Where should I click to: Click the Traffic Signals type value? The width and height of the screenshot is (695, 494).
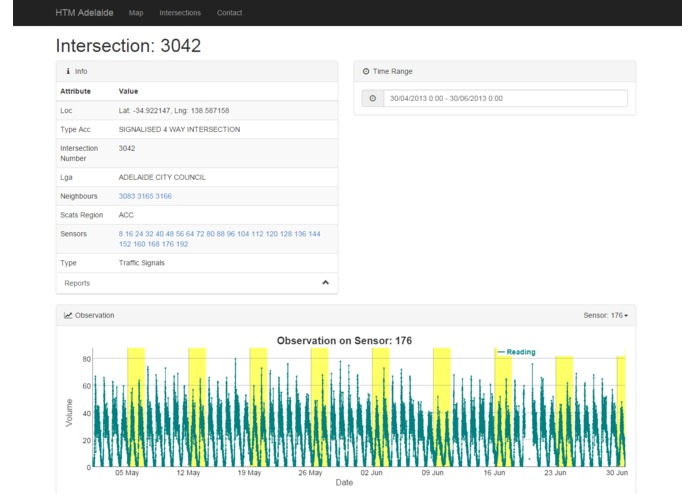(x=141, y=263)
